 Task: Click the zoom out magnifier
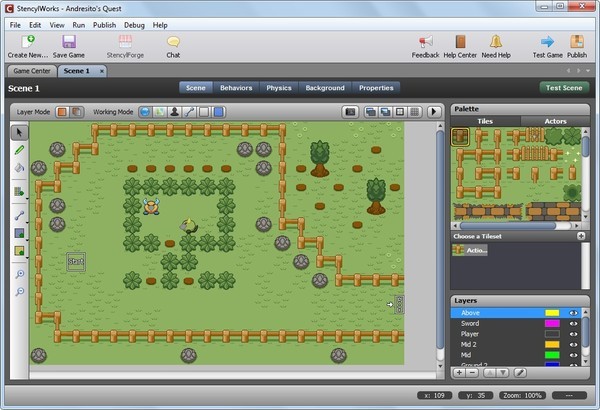[20, 292]
